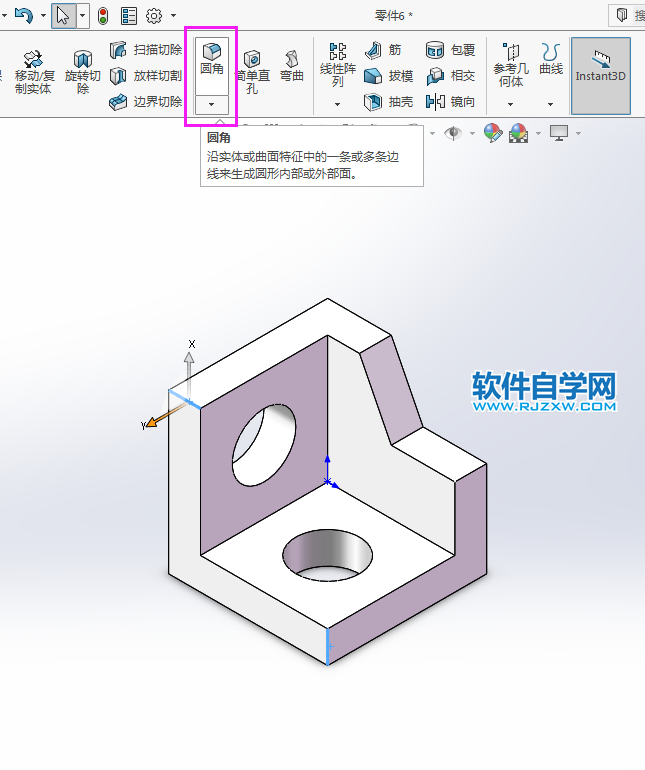645x770 pixels.
Task: Expand the Options gear dropdown arrow
Action: tap(173, 16)
